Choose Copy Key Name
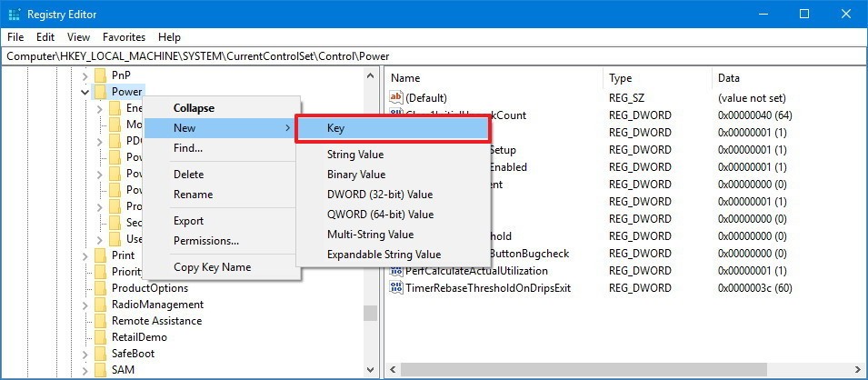Viewport: 868px width, 380px height. (x=222, y=267)
